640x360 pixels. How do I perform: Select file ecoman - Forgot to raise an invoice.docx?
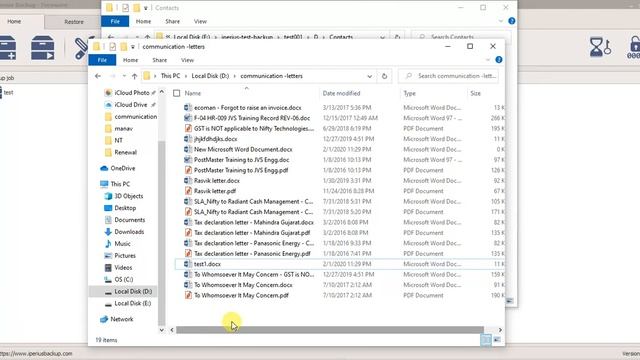(x=247, y=108)
